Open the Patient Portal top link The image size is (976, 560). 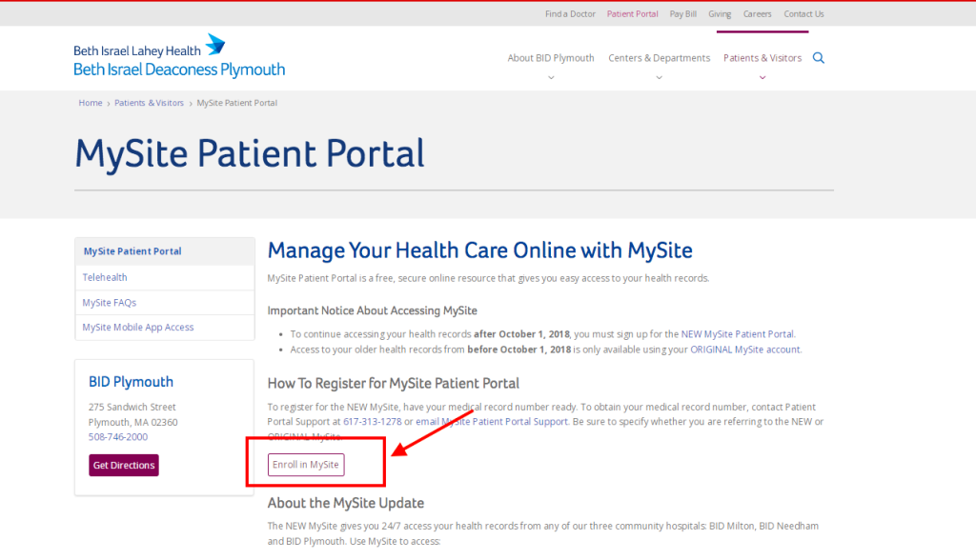pyautogui.click(x=633, y=13)
